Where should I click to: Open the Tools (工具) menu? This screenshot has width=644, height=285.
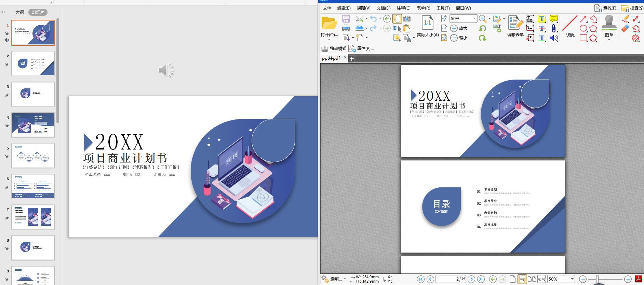443,8
